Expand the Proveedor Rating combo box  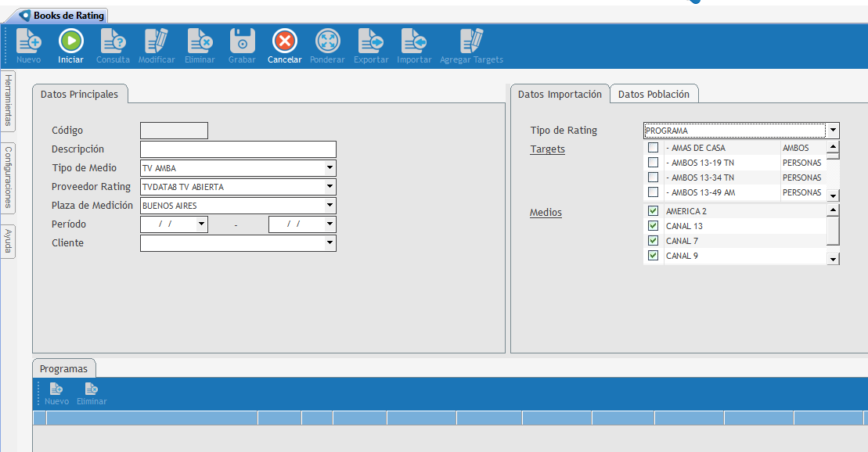(330, 187)
